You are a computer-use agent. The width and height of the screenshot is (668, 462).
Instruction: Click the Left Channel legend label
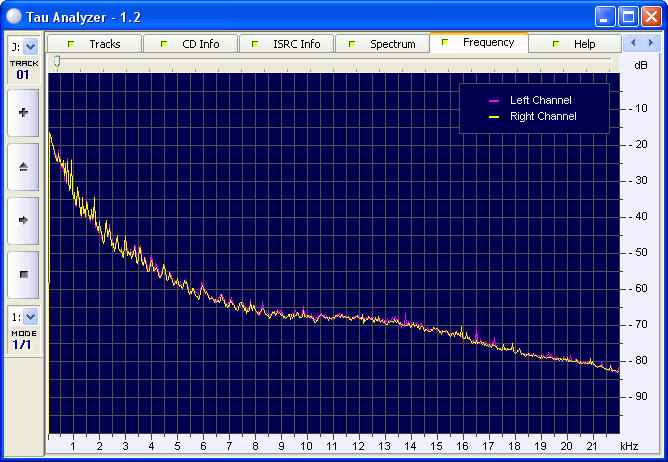pyautogui.click(x=541, y=100)
